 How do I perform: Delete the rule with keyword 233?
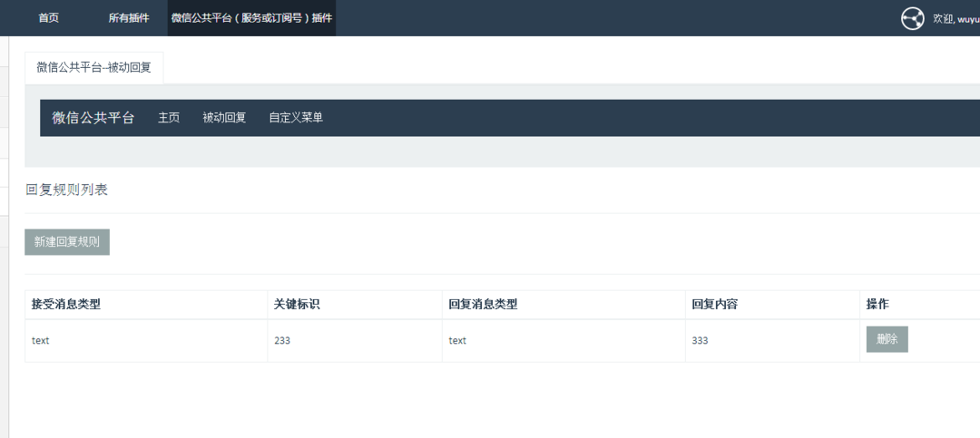pos(887,339)
